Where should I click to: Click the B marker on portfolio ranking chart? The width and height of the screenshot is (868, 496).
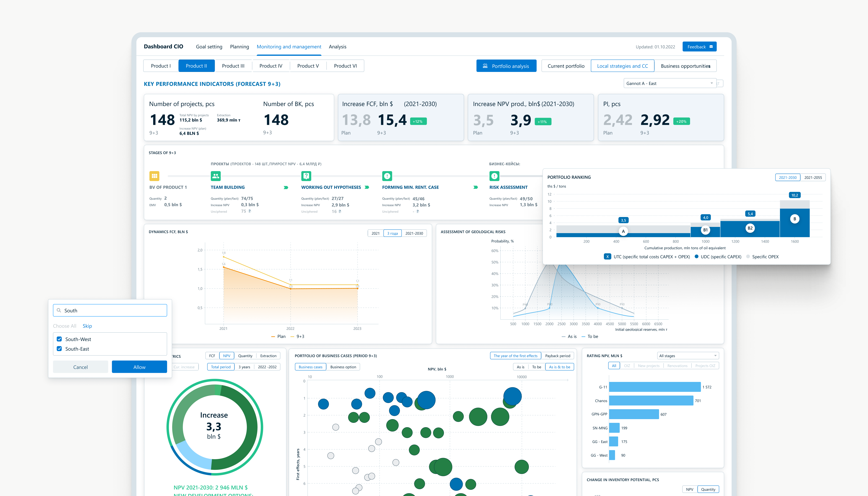point(795,219)
